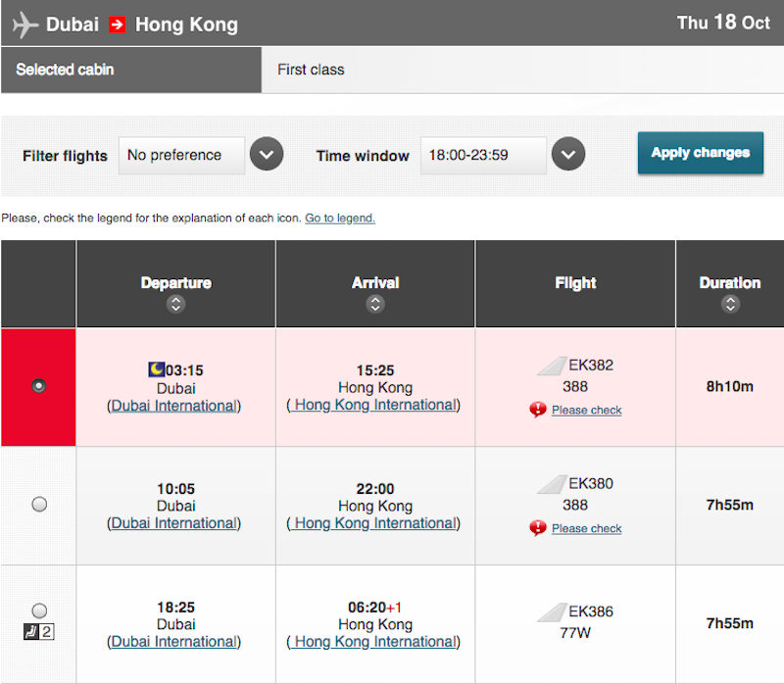This screenshot has width=784, height=684.
Task: Click the night moon icon at 03:15
Action: coord(157,369)
